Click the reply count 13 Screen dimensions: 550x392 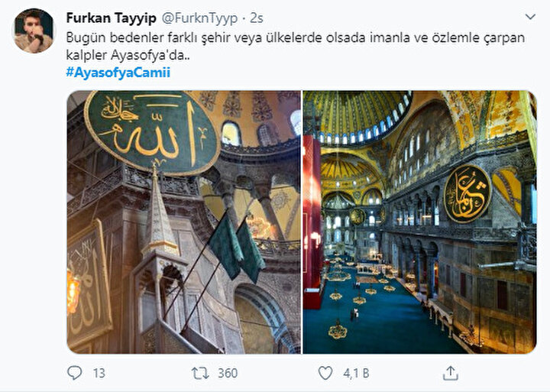click(99, 373)
